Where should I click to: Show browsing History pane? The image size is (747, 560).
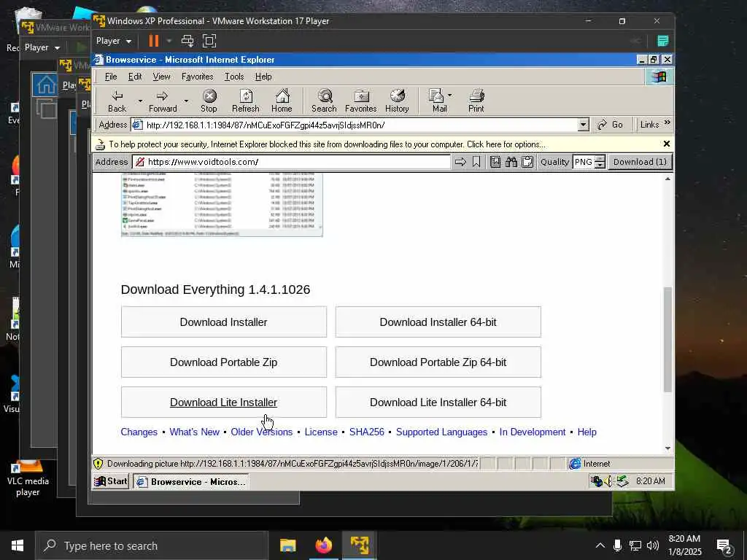[397, 101]
